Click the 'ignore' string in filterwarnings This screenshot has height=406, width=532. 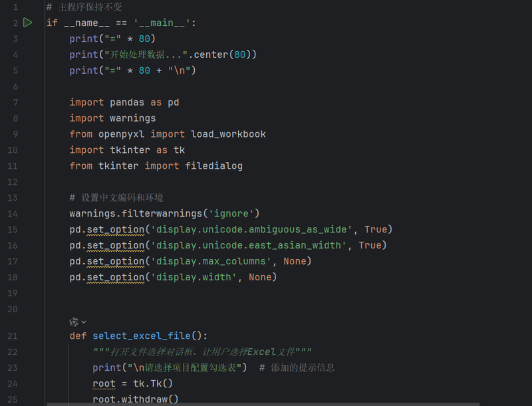tap(231, 213)
